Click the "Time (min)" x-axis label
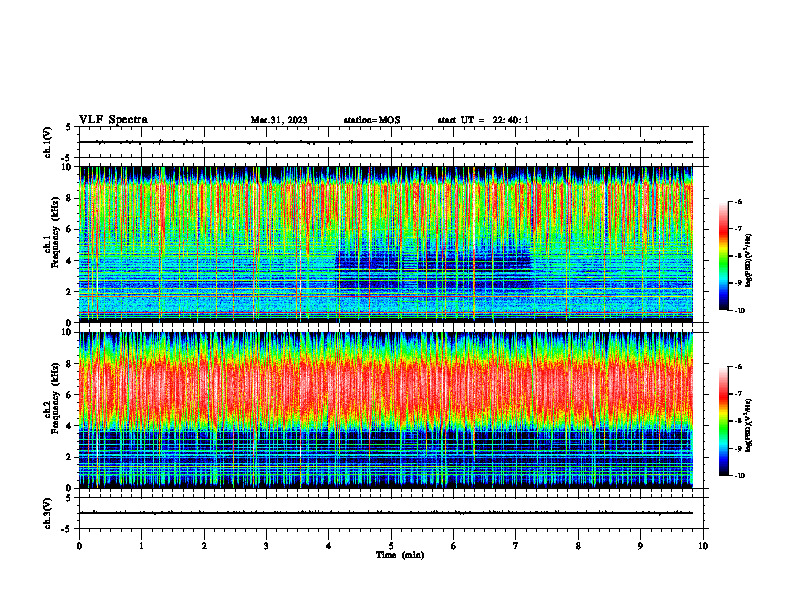 click(400, 555)
